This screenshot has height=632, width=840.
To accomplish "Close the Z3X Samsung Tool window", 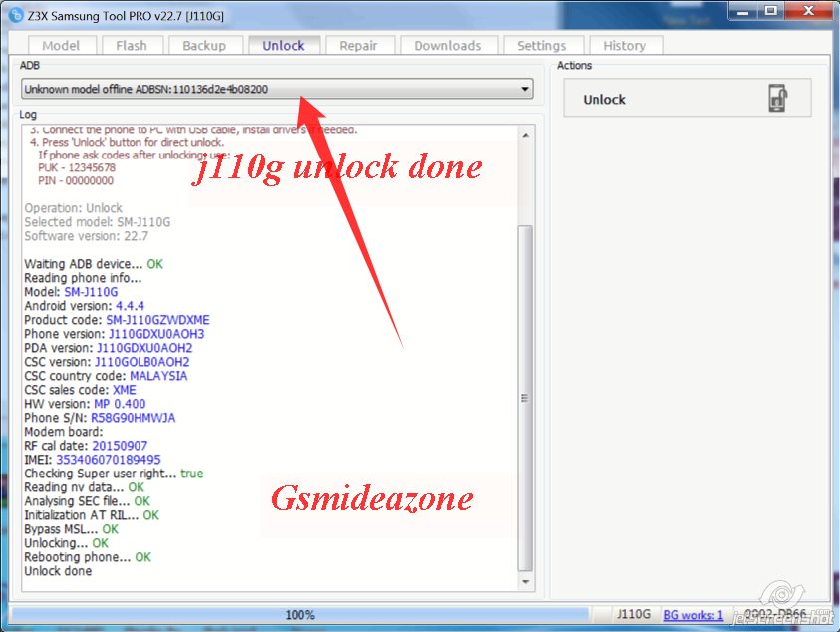I will coord(808,12).
